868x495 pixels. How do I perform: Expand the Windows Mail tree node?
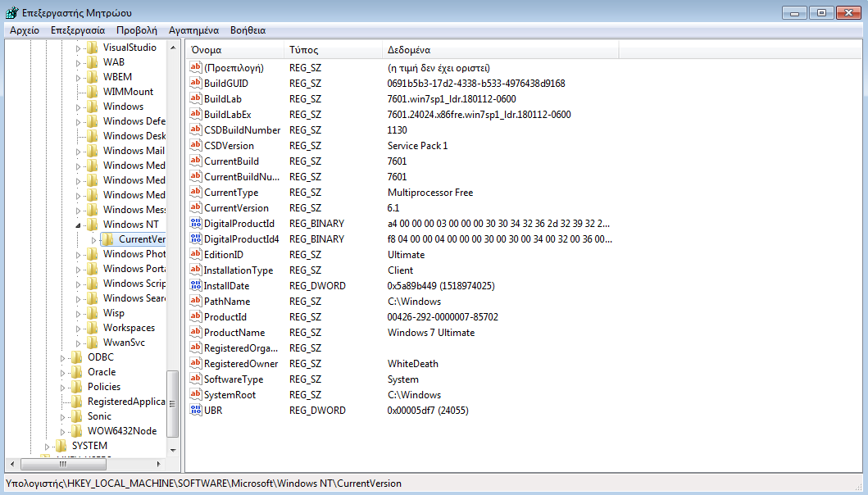point(78,151)
